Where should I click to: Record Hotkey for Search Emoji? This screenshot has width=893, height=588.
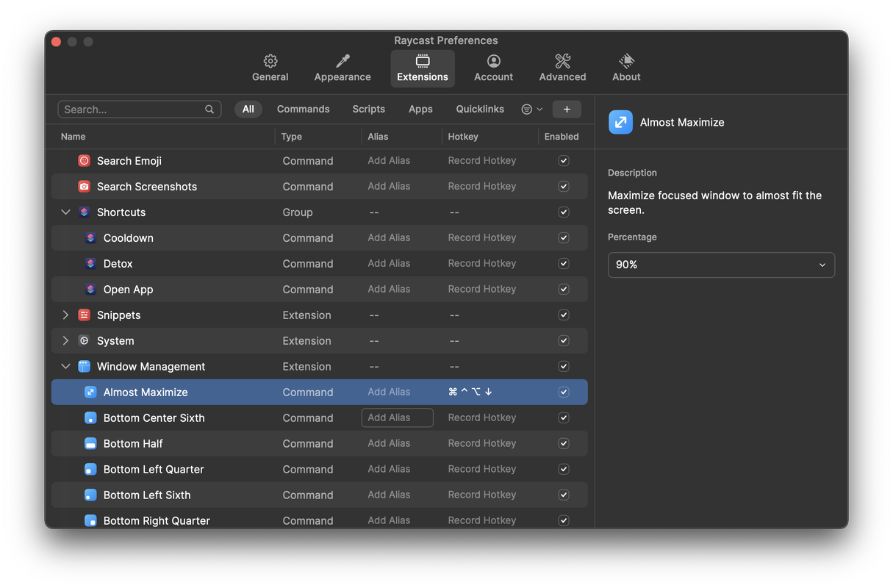click(x=482, y=160)
